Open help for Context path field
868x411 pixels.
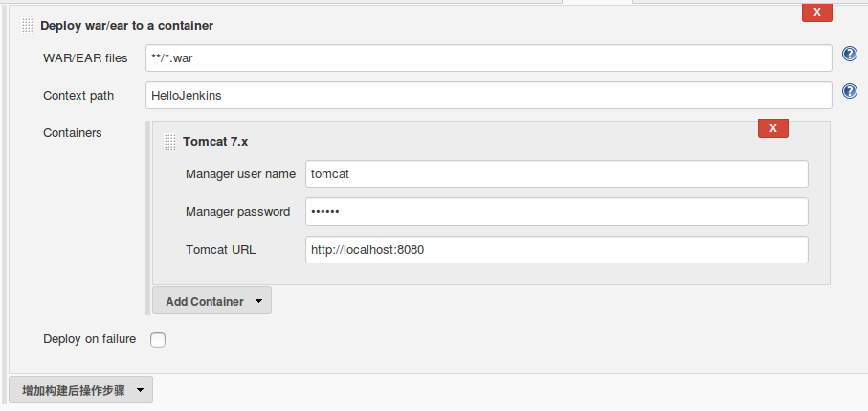pos(849,92)
